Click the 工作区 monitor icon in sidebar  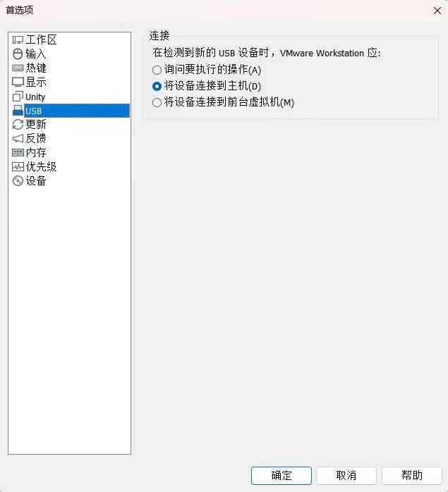pyautogui.click(x=18, y=40)
